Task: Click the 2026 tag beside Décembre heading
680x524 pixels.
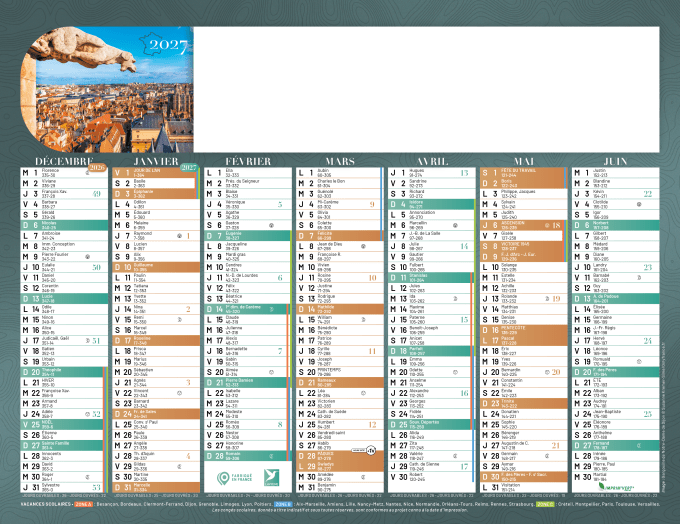Action: click(99, 167)
